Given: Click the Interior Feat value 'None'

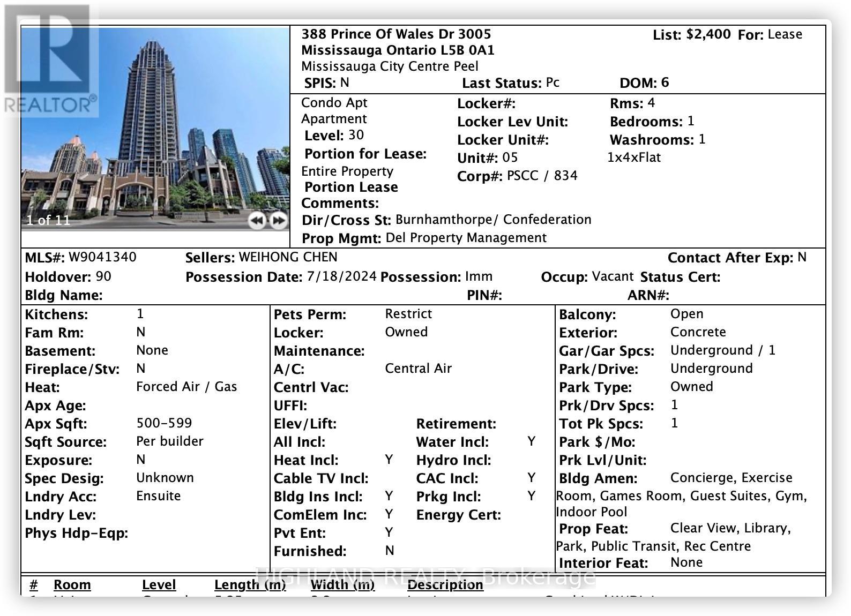Looking at the screenshot, I should tap(686, 562).
